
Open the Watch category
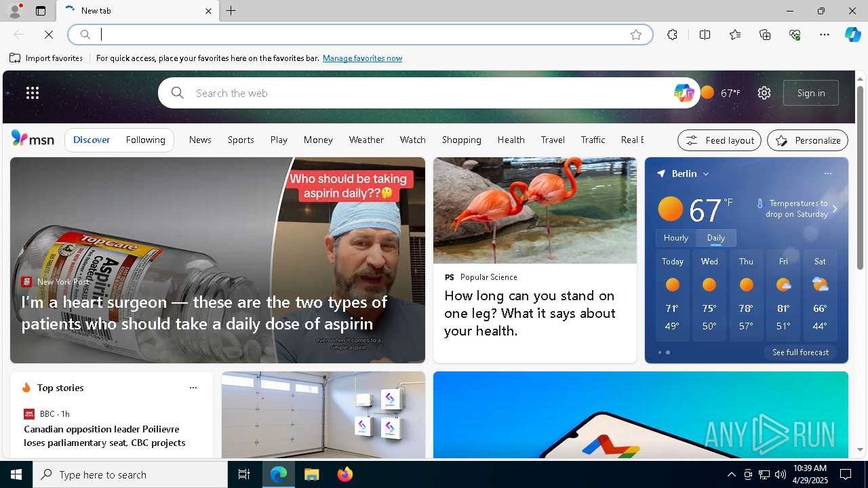tap(412, 140)
